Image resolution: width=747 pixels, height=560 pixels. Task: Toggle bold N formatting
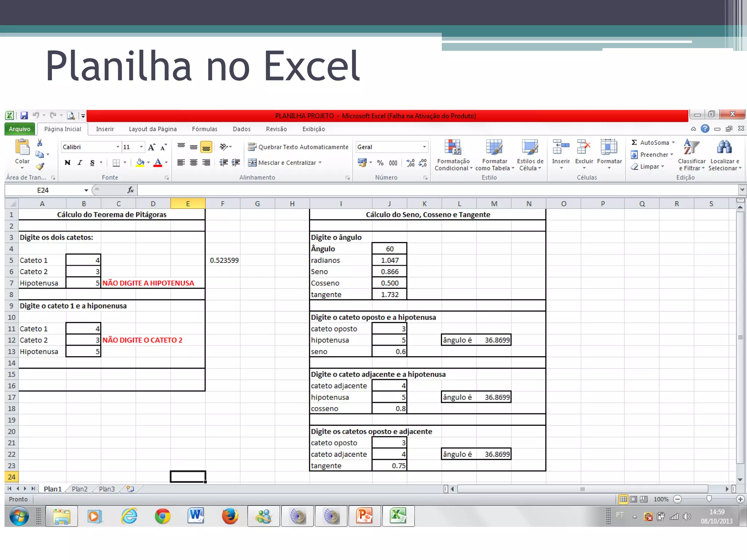pyautogui.click(x=67, y=163)
